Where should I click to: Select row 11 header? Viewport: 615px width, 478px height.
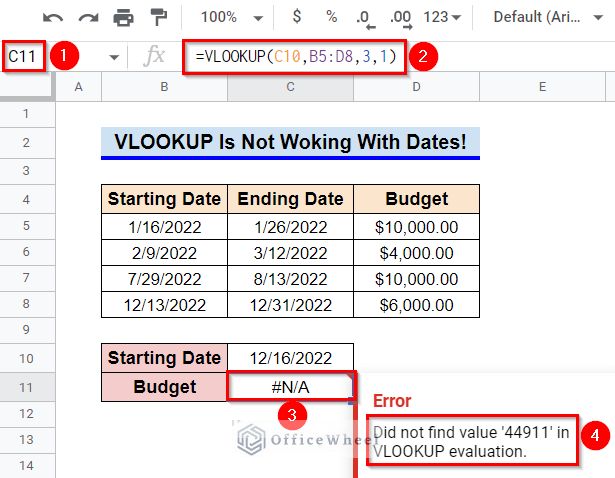click(x=26, y=387)
